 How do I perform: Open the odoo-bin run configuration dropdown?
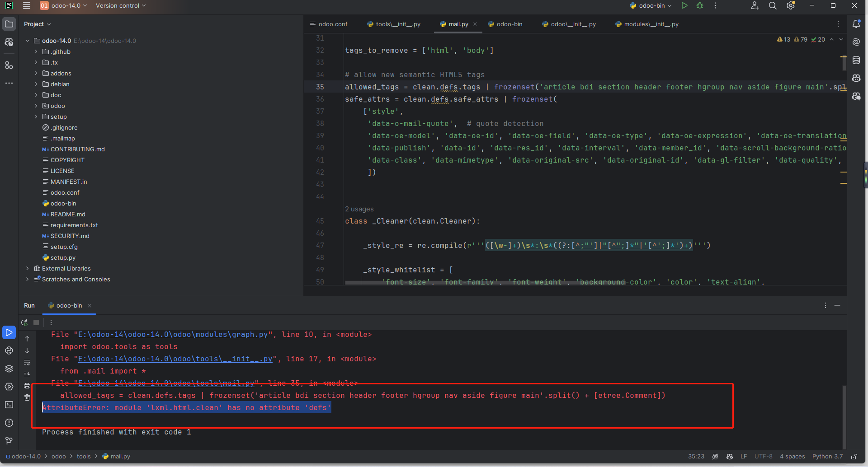(651, 5)
